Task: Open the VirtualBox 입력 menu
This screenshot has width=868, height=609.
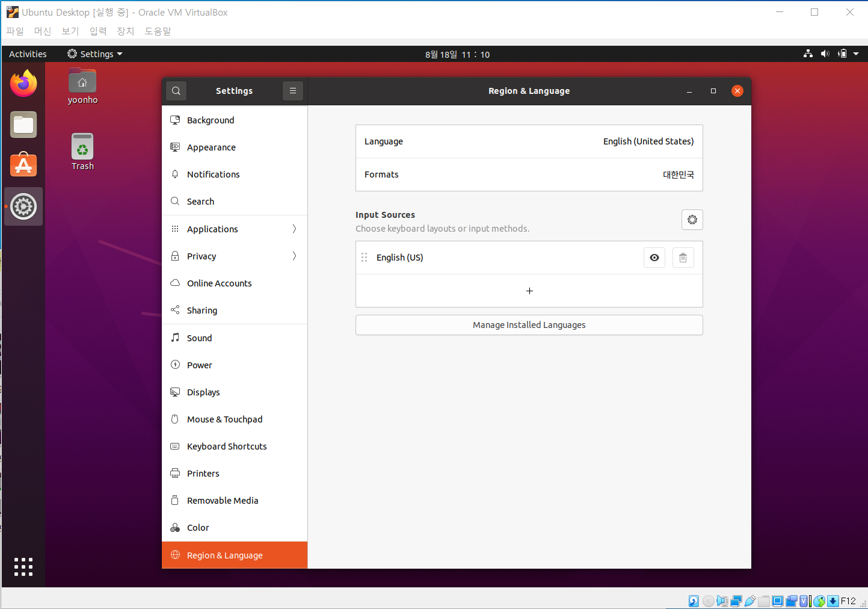Action: coord(98,31)
